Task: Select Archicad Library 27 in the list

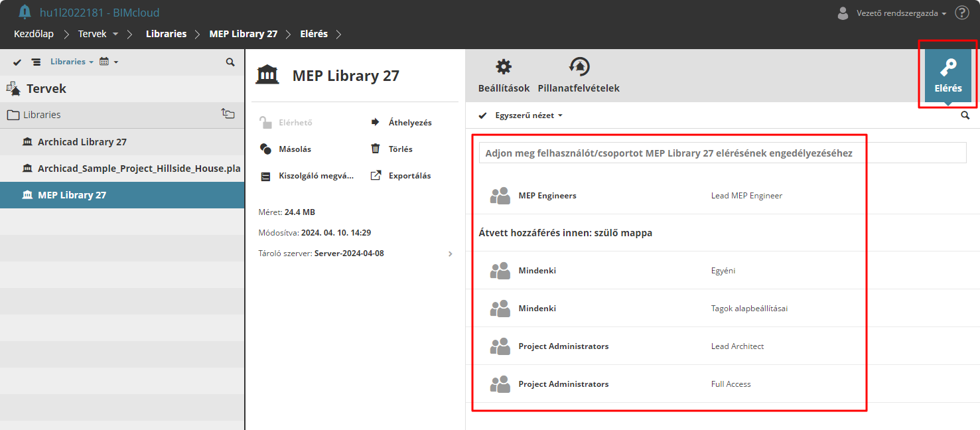Action: click(x=82, y=142)
